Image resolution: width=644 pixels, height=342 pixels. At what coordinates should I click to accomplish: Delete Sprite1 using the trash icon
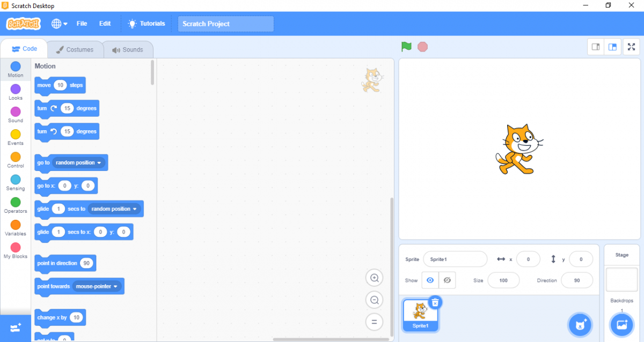point(436,302)
